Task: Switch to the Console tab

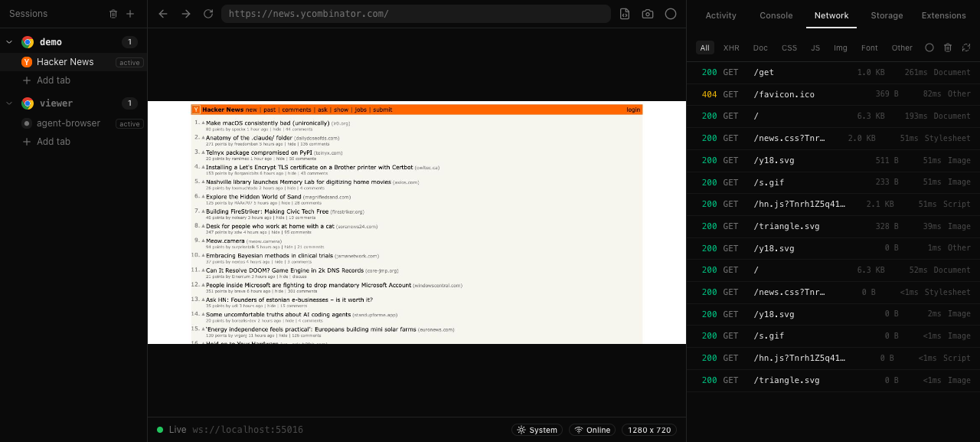Action: [x=776, y=15]
